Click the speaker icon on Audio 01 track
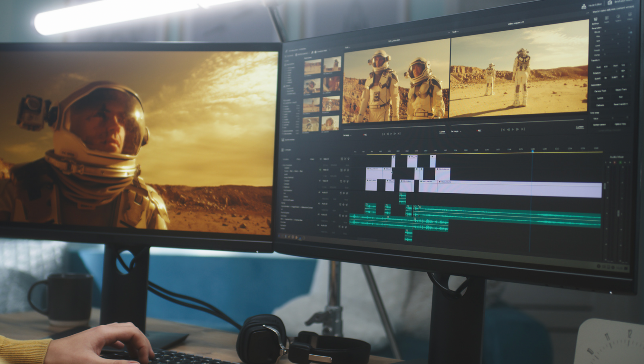The width and height of the screenshot is (644, 364). click(x=347, y=193)
